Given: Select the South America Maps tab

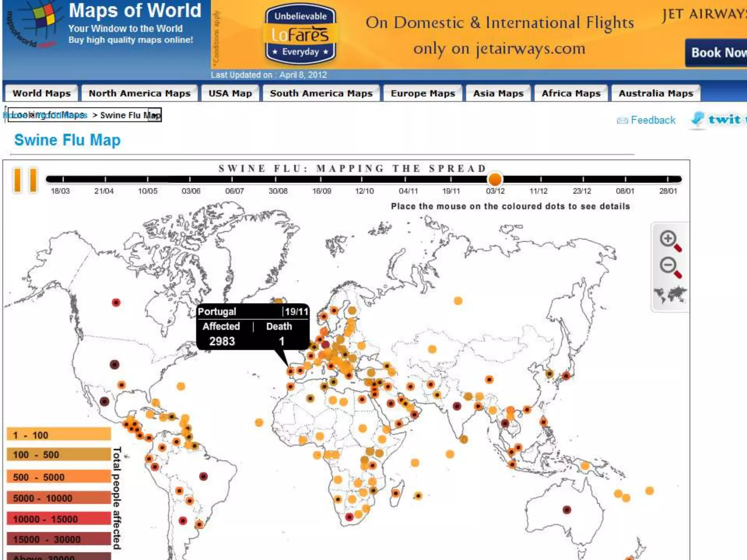Looking at the screenshot, I should [x=321, y=93].
